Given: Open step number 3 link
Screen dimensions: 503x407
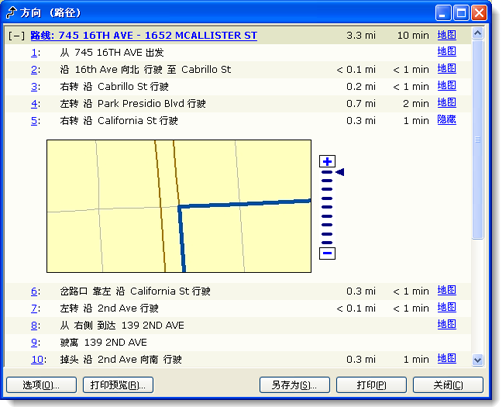Looking at the screenshot, I should [34, 87].
